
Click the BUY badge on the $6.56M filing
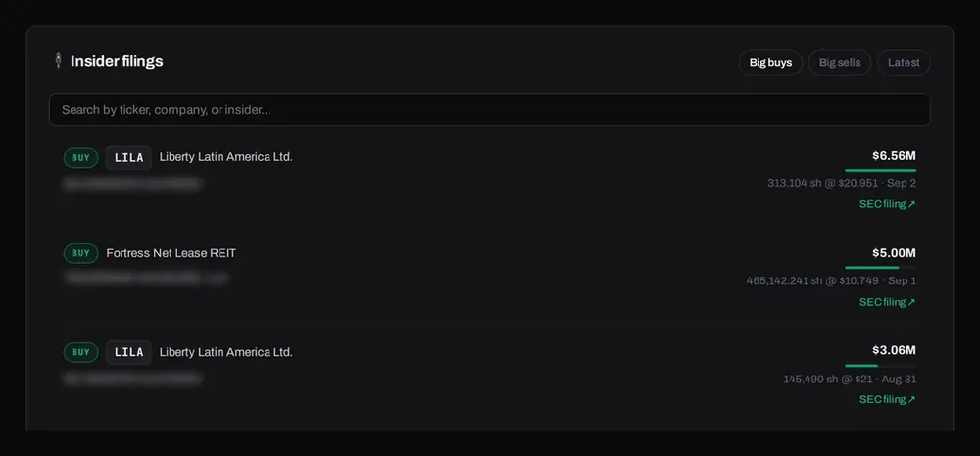[x=80, y=158]
